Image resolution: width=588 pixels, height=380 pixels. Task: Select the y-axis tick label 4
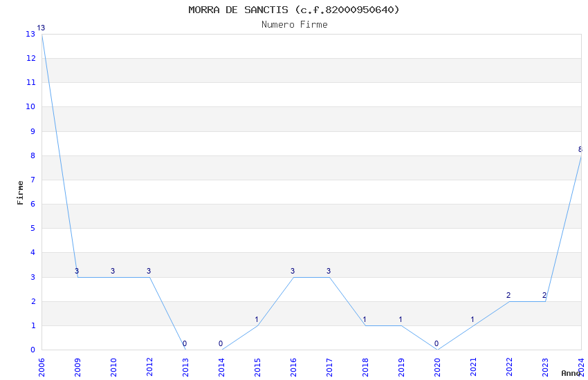(x=33, y=253)
